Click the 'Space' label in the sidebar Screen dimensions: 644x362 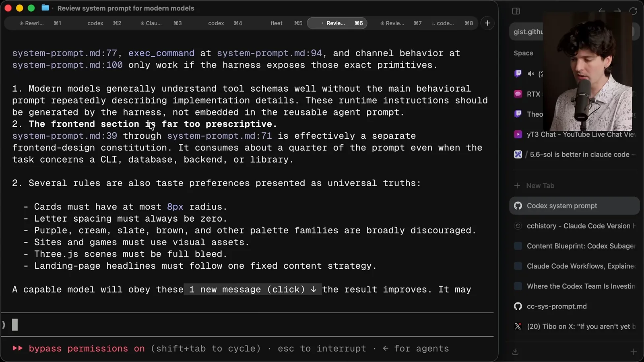(523, 53)
